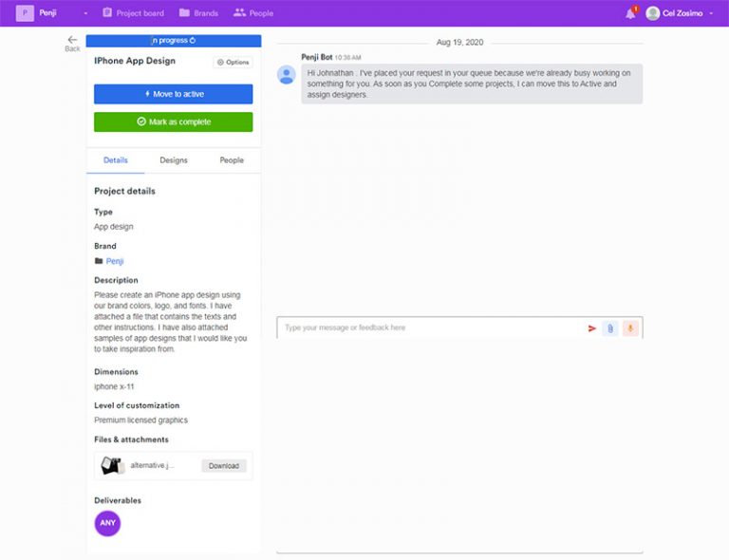
Task: Select the Details tab
Action: 116,160
